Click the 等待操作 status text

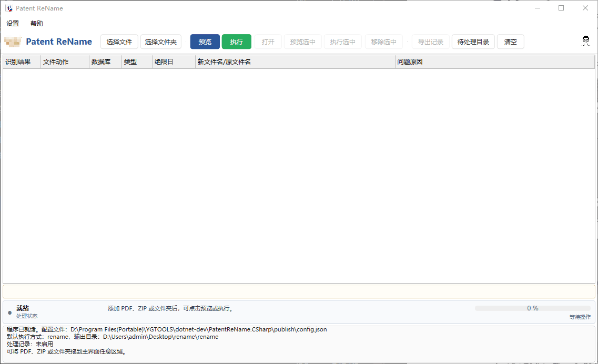(x=580, y=317)
